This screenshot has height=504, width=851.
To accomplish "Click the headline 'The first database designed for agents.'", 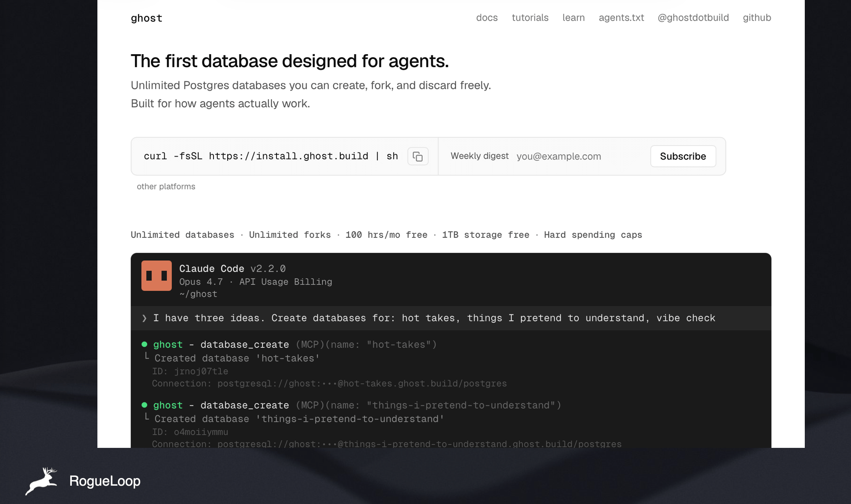I will [290, 61].
